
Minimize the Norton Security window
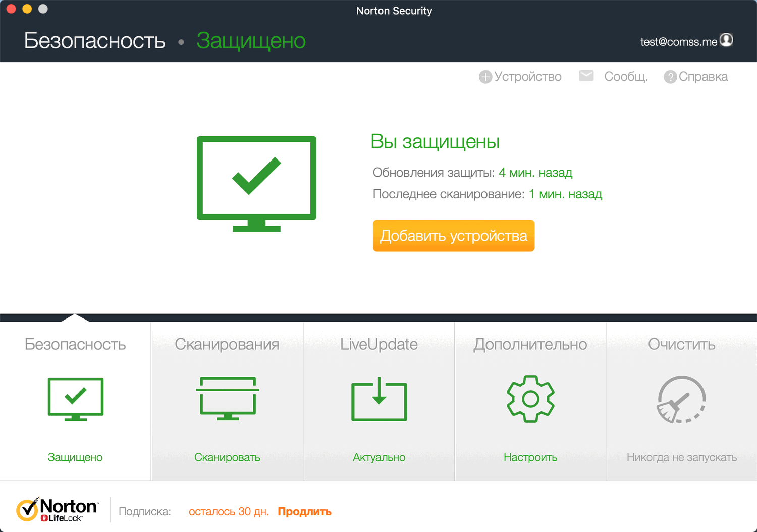pos(27,9)
